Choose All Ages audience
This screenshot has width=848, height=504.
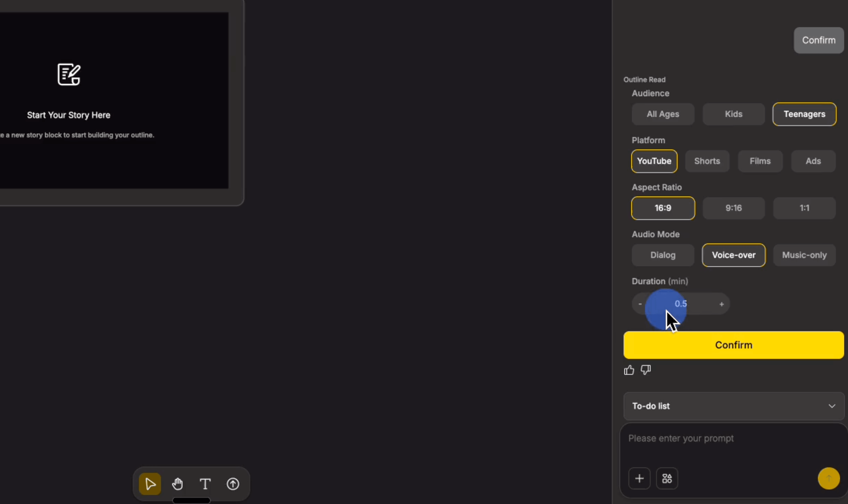663,114
